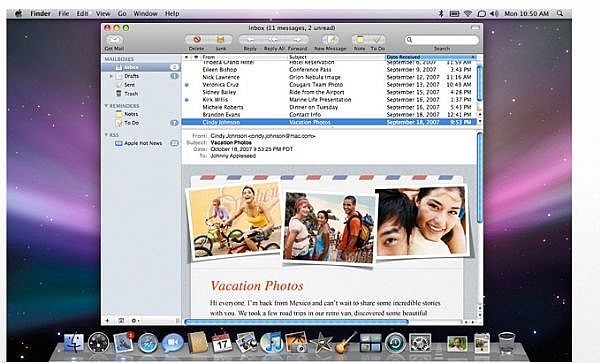Screen dimensions: 600x363
Task: Select the Inbox mailbox
Action: click(x=141, y=67)
